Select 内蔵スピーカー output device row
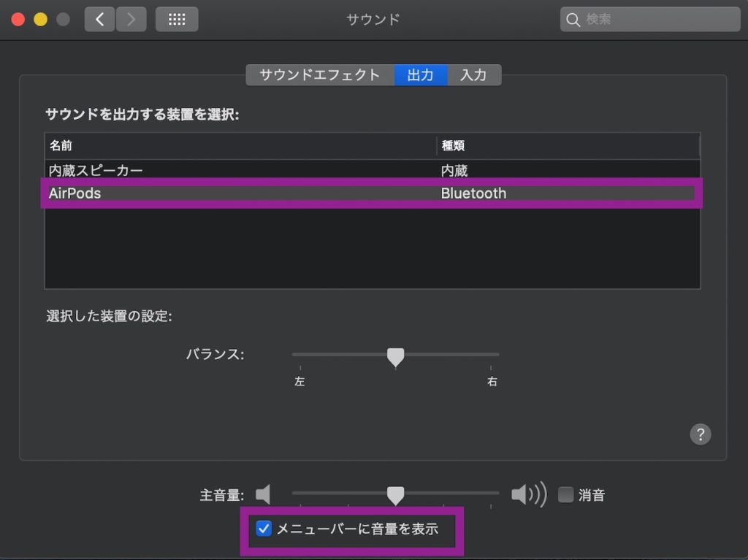The width and height of the screenshot is (748, 560). coord(372,170)
